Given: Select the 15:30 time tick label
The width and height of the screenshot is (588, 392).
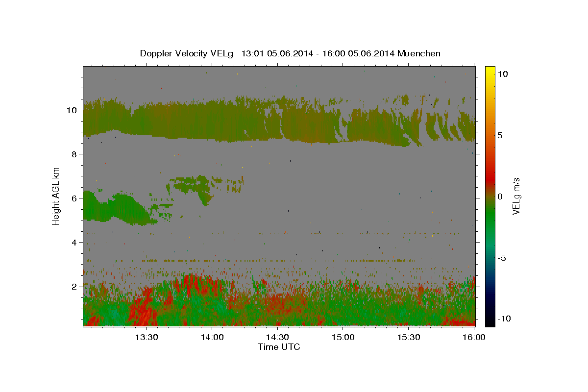Looking at the screenshot, I should click(409, 337).
